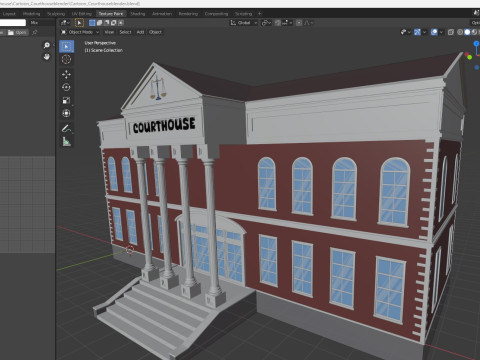Click the snap magnet icon
Image resolution: width=480 pixels, height=360 pixels.
pyautogui.click(x=278, y=23)
